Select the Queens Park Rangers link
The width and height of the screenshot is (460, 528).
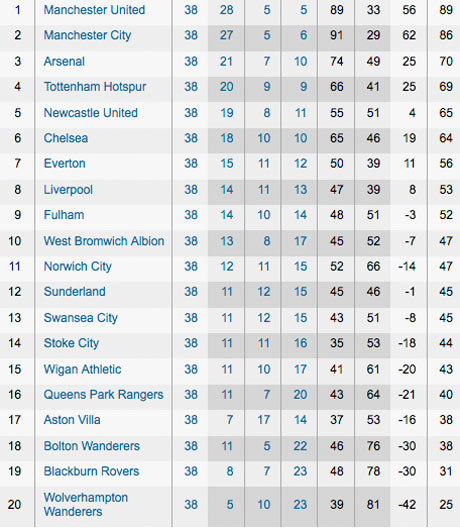coord(103,395)
